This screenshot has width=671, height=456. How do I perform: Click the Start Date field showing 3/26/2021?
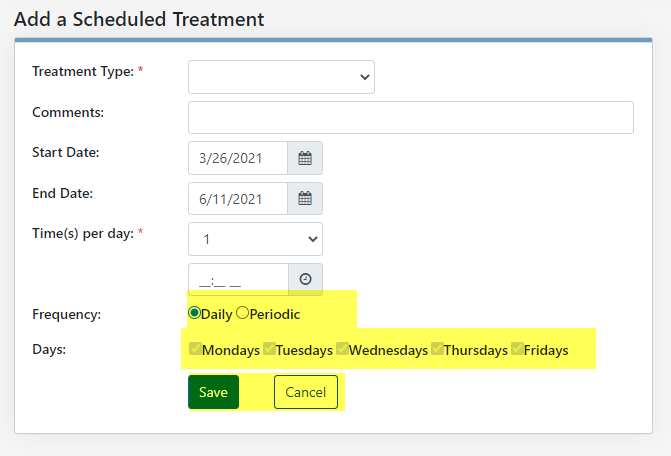[x=238, y=158]
